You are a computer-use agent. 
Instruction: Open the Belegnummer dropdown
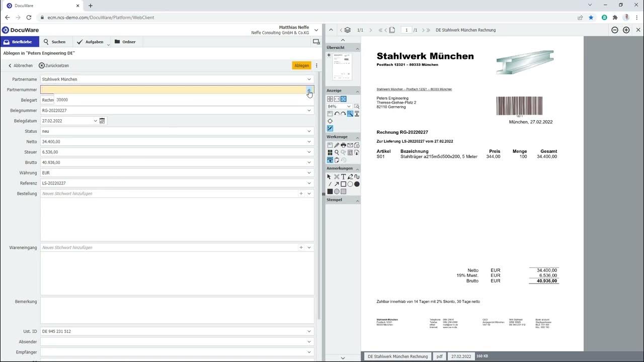click(309, 110)
